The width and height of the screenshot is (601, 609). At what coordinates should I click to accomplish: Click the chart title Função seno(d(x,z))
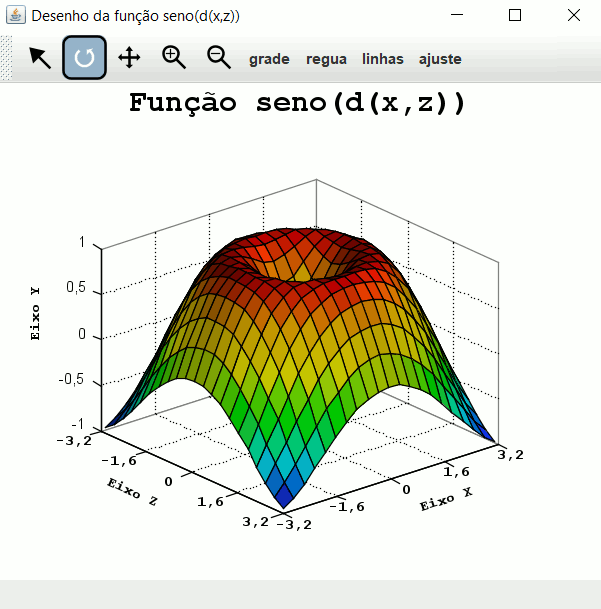(297, 103)
